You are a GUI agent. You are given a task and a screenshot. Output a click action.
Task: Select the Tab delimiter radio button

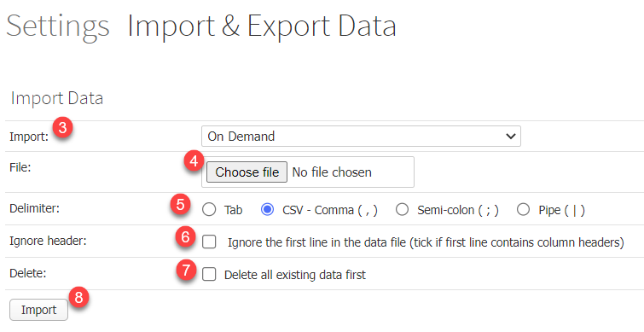pyautogui.click(x=209, y=210)
